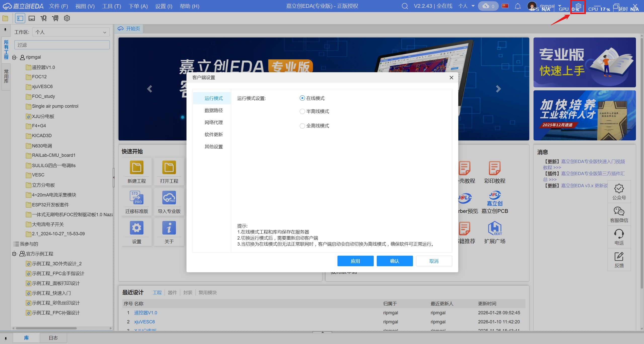Open the 帮助 (H) menu
Image resolution: width=644 pixels, height=344 pixels.
tap(189, 6)
